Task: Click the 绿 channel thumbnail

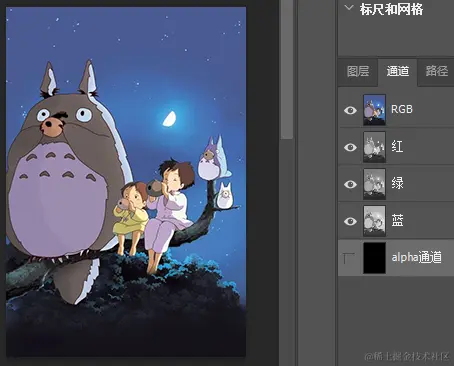Action: click(x=374, y=184)
